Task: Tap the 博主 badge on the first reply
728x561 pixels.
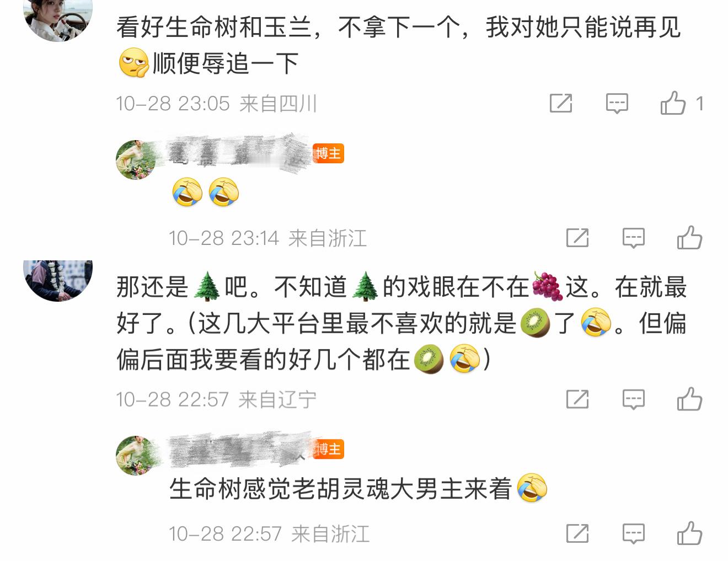Action: (328, 153)
